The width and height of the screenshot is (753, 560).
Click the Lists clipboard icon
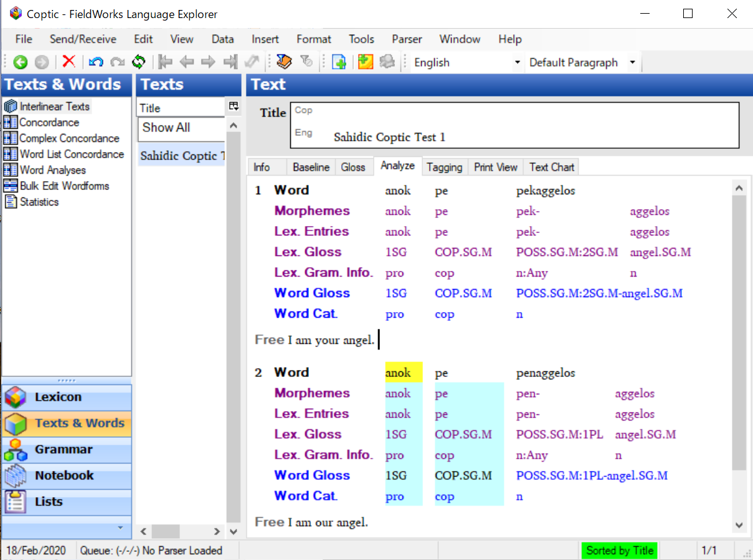click(x=16, y=502)
